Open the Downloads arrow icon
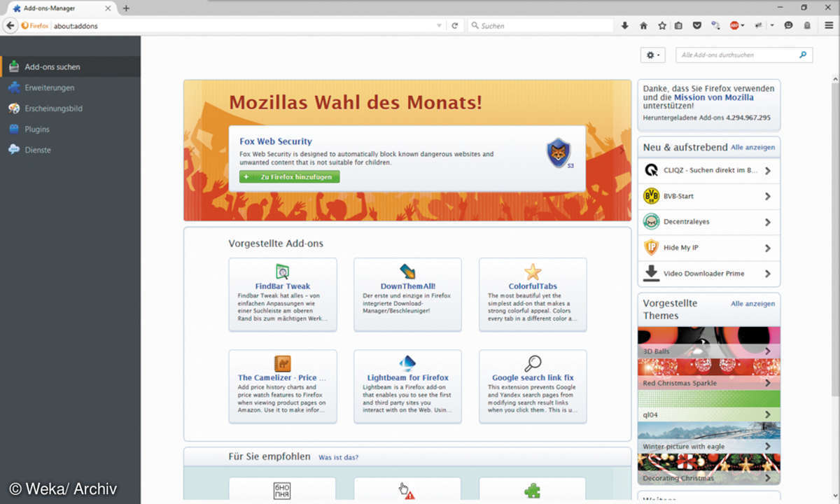The image size is (840, 504). (624, 26)
